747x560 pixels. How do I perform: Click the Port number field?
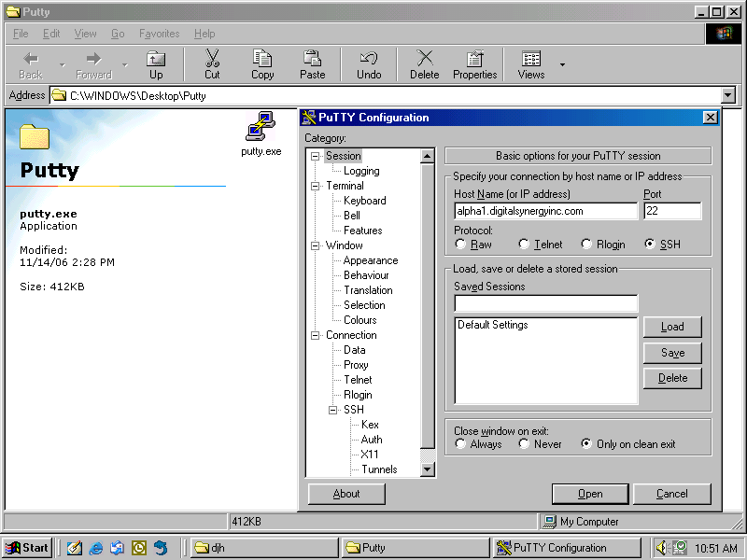(x=672, y=211)
